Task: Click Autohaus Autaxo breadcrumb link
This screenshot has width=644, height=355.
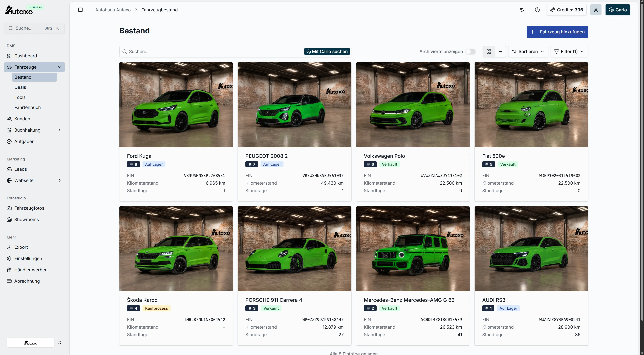Action: [x=113, y=10]
